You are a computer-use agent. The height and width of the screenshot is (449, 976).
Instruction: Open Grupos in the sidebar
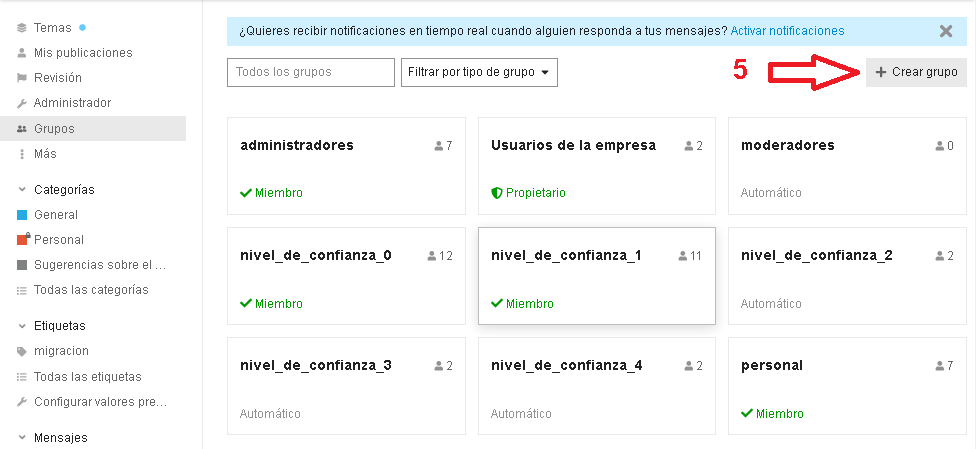click(x=54, y=129)
